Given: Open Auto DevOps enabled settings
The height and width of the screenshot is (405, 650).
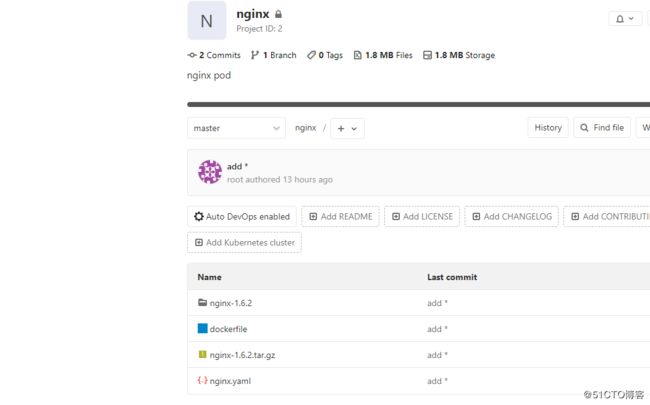Looking at the screenshot, I should coord(242,216).
